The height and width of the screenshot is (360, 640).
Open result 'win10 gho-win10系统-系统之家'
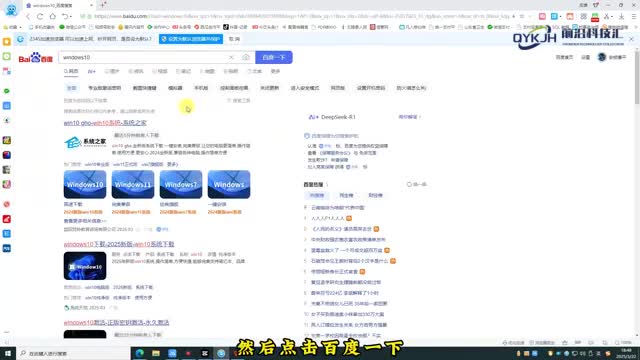pyautogui.click(x=105, y=123)
